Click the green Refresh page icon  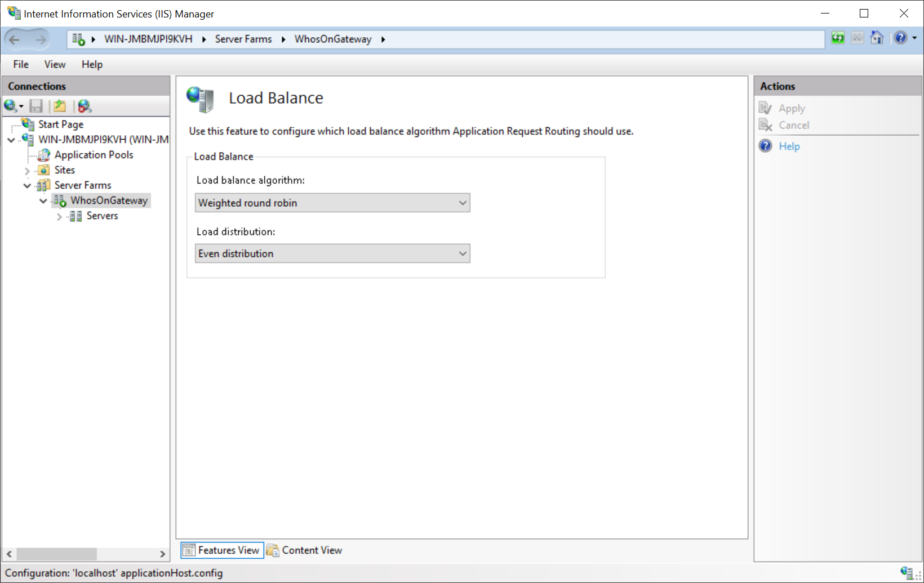tap(838, 38)
